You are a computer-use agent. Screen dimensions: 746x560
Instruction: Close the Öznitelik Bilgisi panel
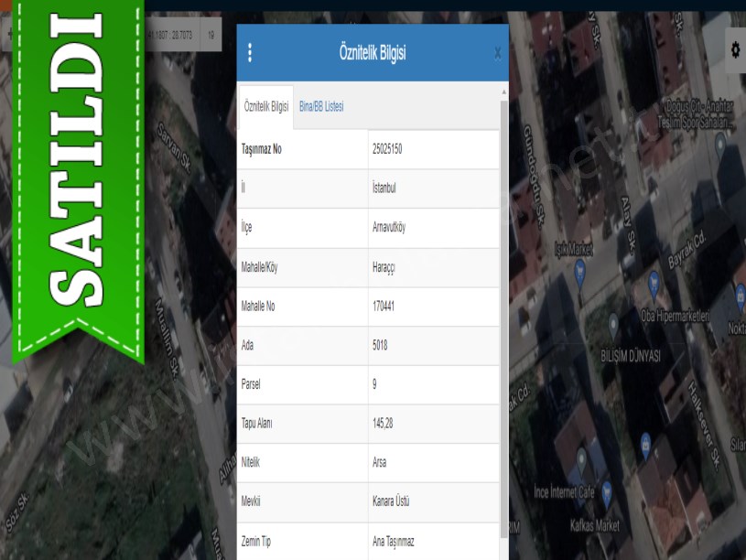[497, 53]
